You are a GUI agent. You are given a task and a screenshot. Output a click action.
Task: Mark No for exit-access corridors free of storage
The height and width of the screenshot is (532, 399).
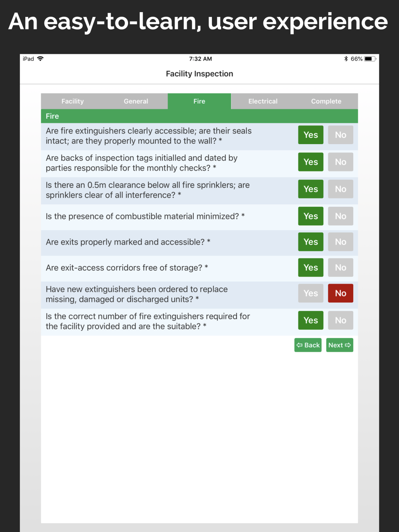pyautogui.click(x=340, y=268)
